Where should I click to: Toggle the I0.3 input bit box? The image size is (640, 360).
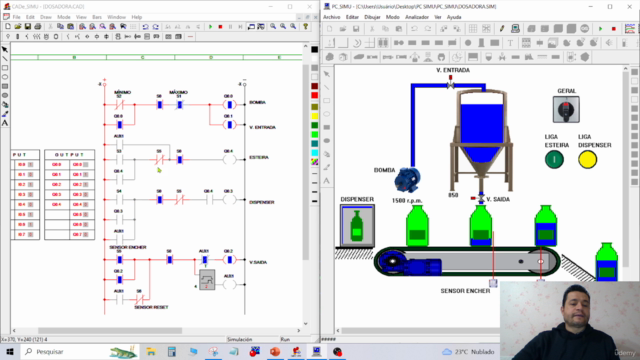30,194
